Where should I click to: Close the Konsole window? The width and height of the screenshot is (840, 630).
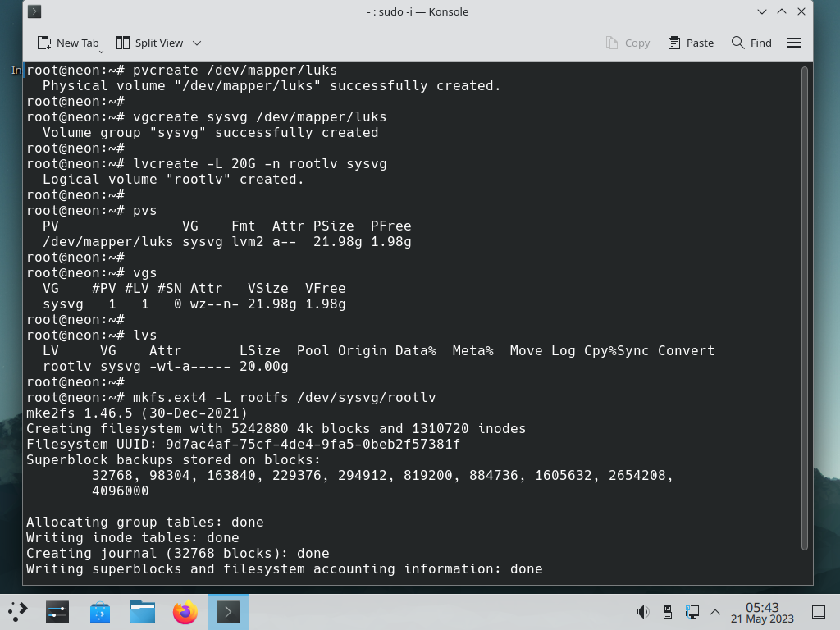tap(801, 11)
